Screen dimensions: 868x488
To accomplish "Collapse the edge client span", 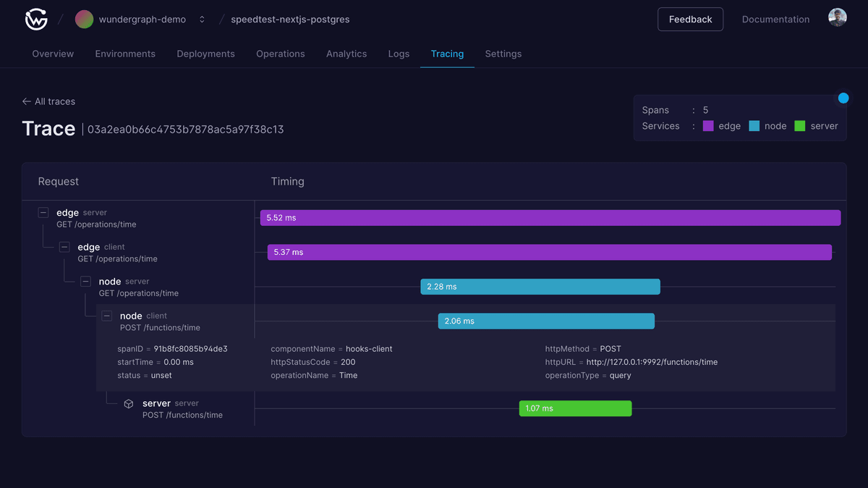I will pos(64,246).
